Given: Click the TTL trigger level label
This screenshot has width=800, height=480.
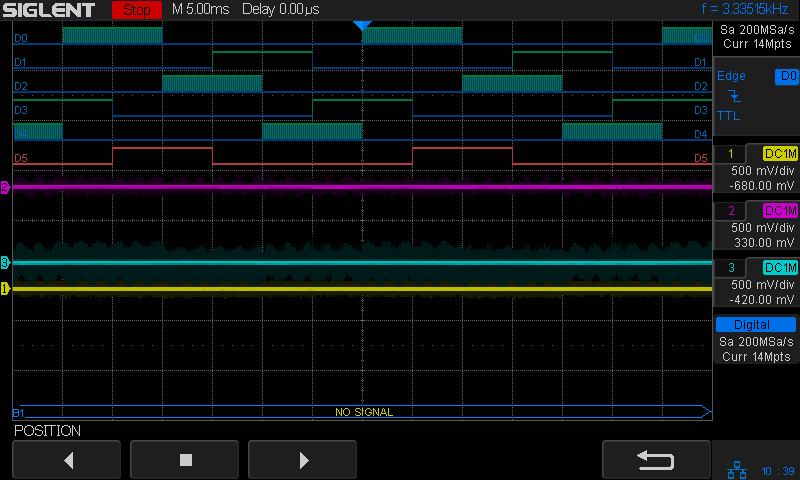Looking at the screenshot, I should coord(728,116).
